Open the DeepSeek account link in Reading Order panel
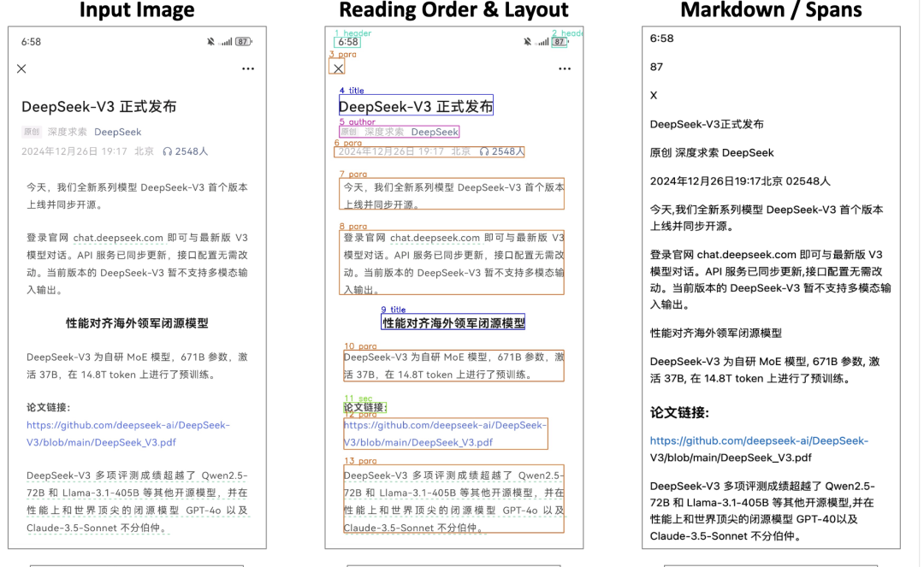This screenshot has width=924, height=567. click(x=435, y=132)
